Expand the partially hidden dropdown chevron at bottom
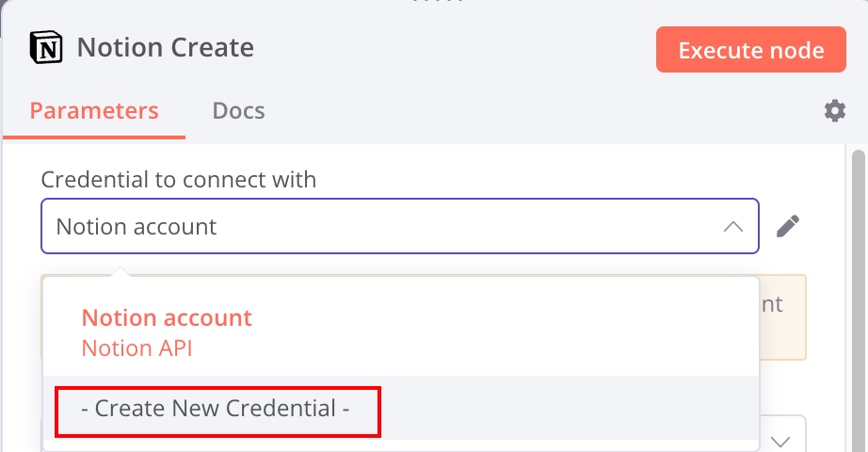 point(781,441)
